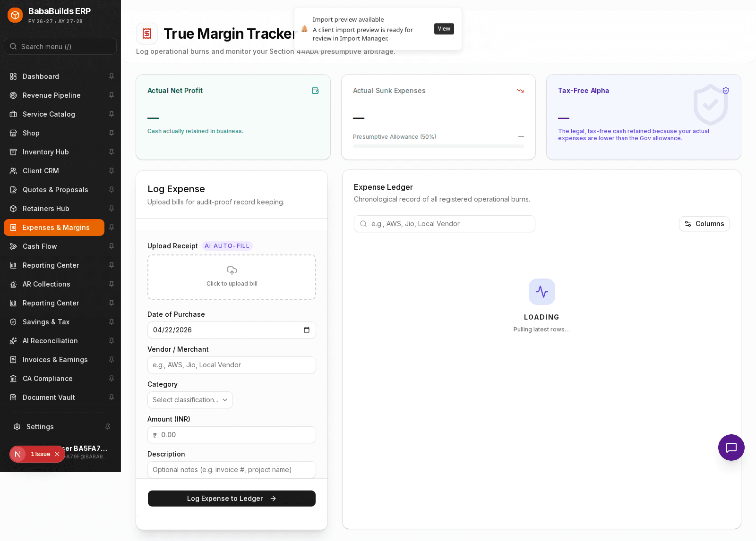Open Invoices & Earnings
Screen dimensions: 756x541
point(54,360)
